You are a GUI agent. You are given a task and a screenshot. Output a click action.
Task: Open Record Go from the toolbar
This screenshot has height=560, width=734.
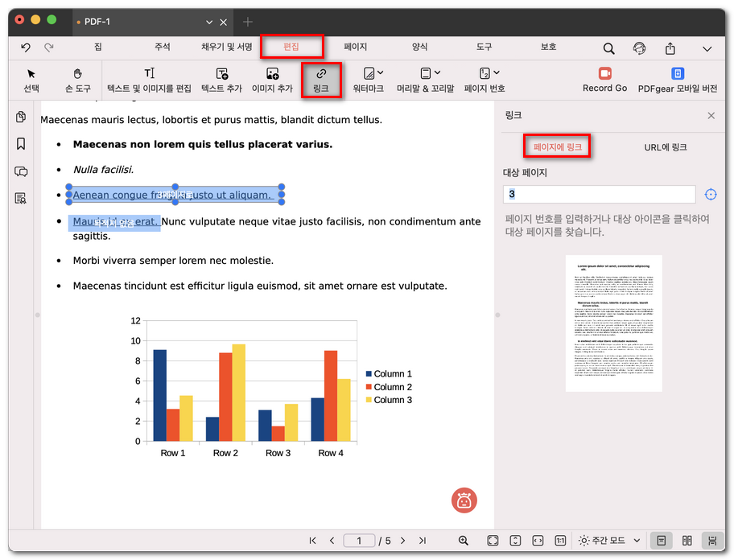click(604, 80)
